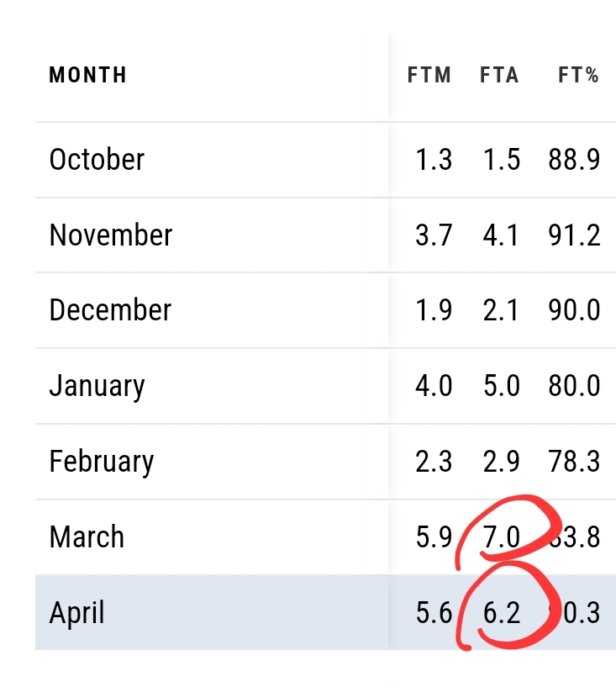
Task: Click February's 78.3 FT% value
Action: coord(574,462)
